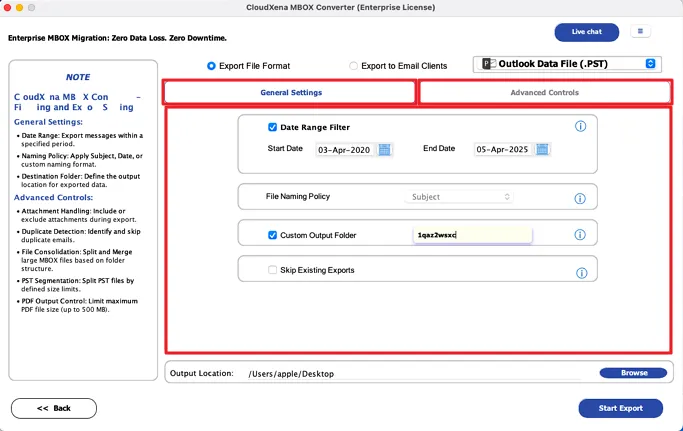
Task: Open the Outlook Data File (.PST) format dropdown
Action: click(x=567, y=64)
